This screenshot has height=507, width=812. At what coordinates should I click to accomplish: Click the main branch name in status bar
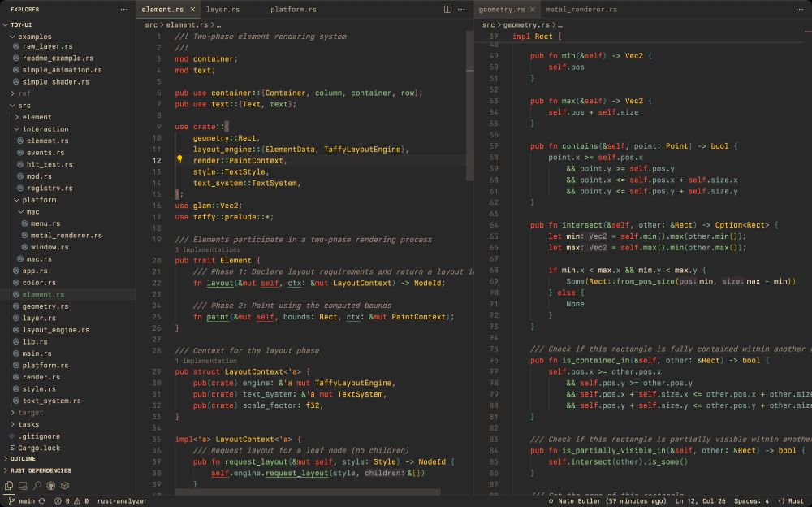tap(27, 501)
